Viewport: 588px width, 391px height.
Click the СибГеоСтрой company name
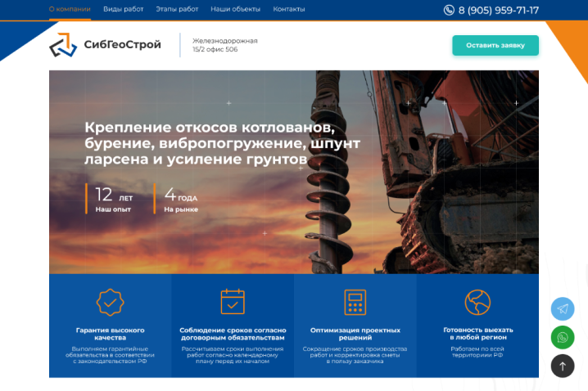122,44
